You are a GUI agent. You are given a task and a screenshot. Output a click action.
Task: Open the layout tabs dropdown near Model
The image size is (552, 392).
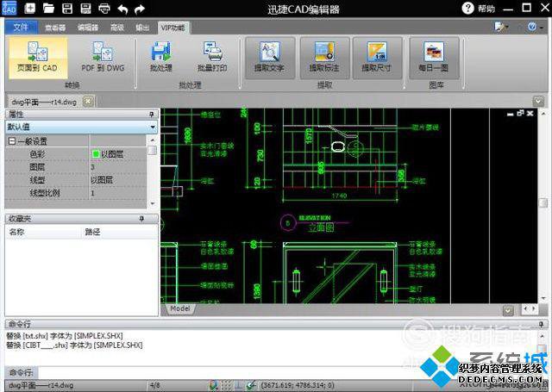508,310
